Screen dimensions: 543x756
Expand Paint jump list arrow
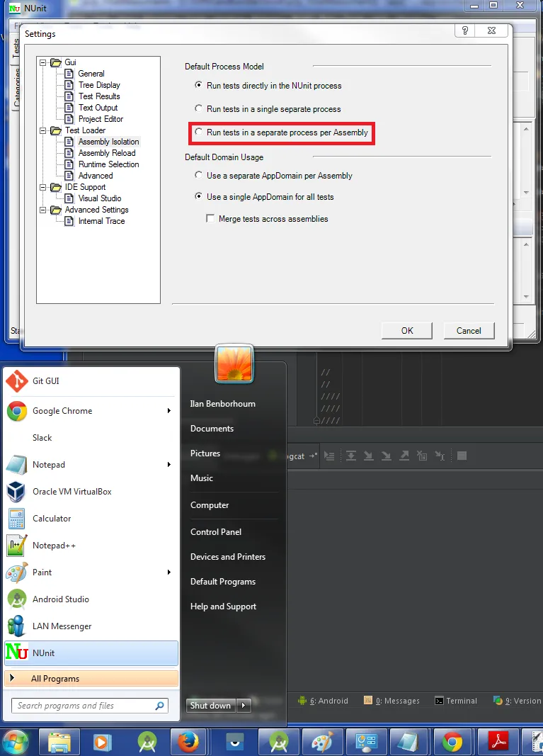tap(169, 572)
